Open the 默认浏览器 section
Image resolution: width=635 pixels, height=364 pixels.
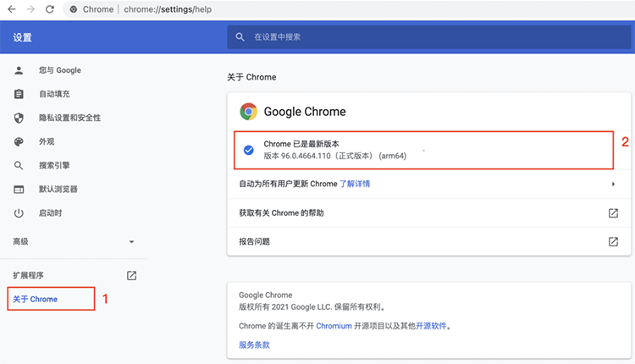(58, 189)
